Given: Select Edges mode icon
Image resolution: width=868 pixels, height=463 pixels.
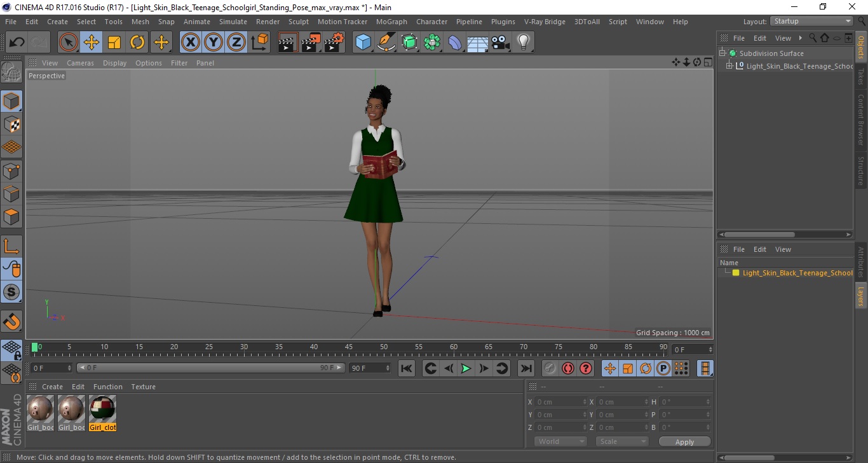Looking at the screenshot, I should [x=11, y=193].
